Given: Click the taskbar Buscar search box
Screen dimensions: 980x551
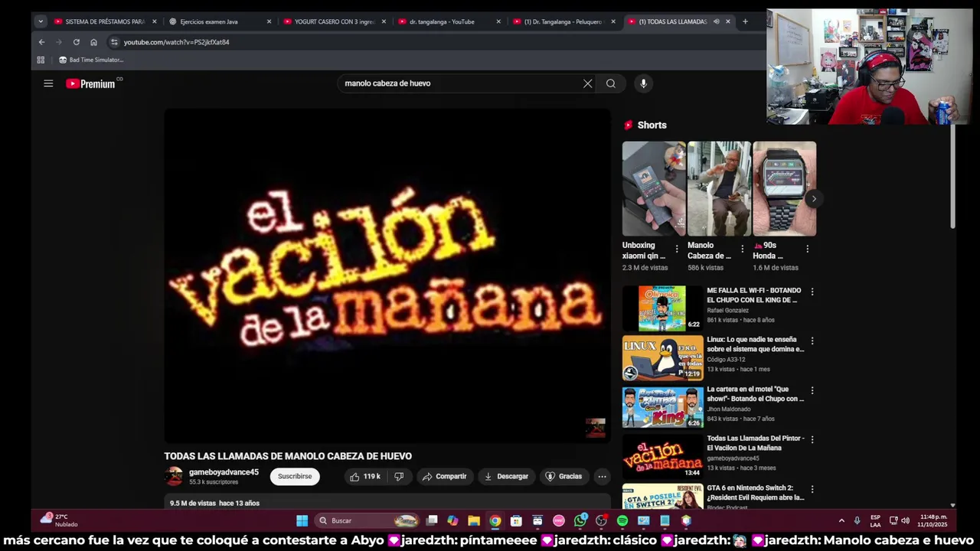Looking at the screenshot, I should [x=367, y=520].
